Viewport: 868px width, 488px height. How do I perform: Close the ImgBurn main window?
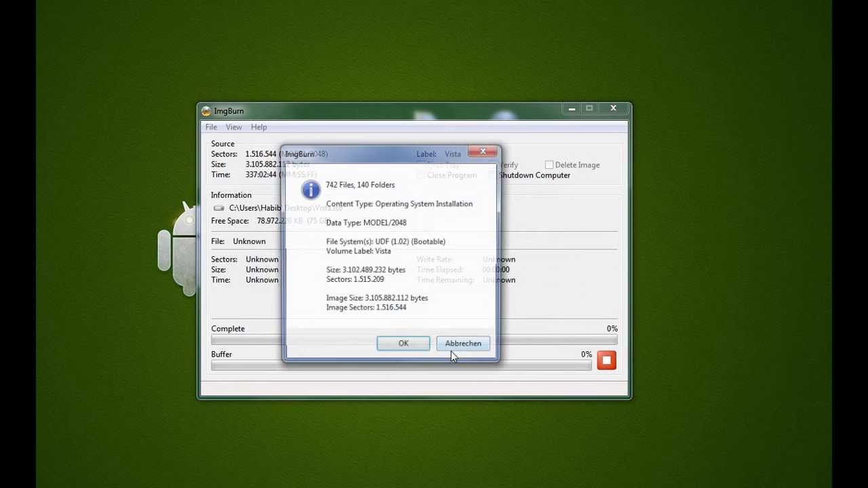(x=613, y=108)
